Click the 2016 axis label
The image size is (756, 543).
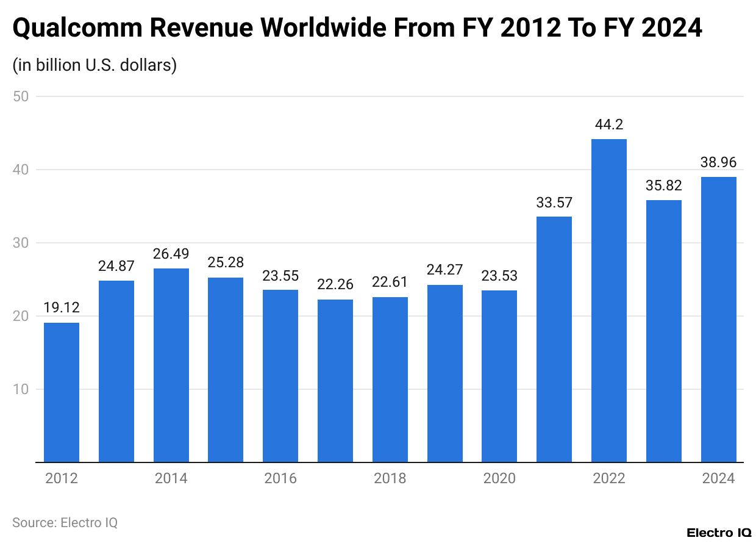point(280,478)
